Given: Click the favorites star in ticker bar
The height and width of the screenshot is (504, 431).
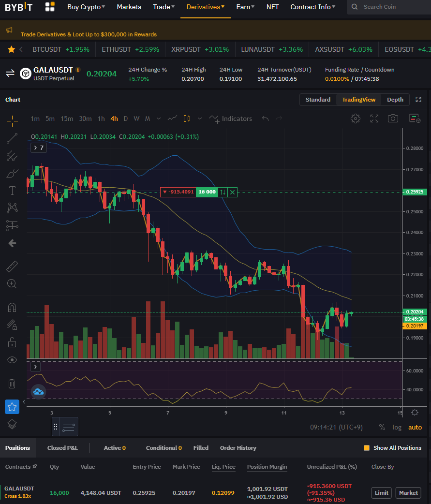Looking at the screenshot, I should tap(11, 49).
